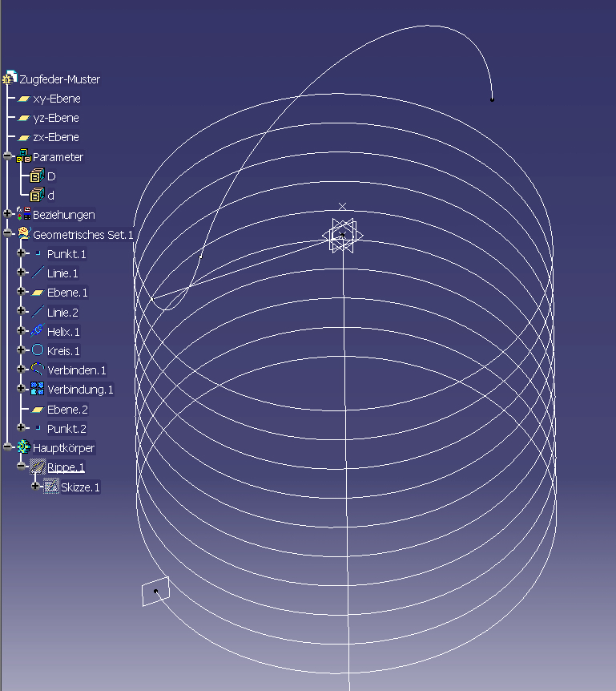This screenshot has height=691, width=616.
Task: Click the Geometrisches Set.1 icon
Action: 24,233
